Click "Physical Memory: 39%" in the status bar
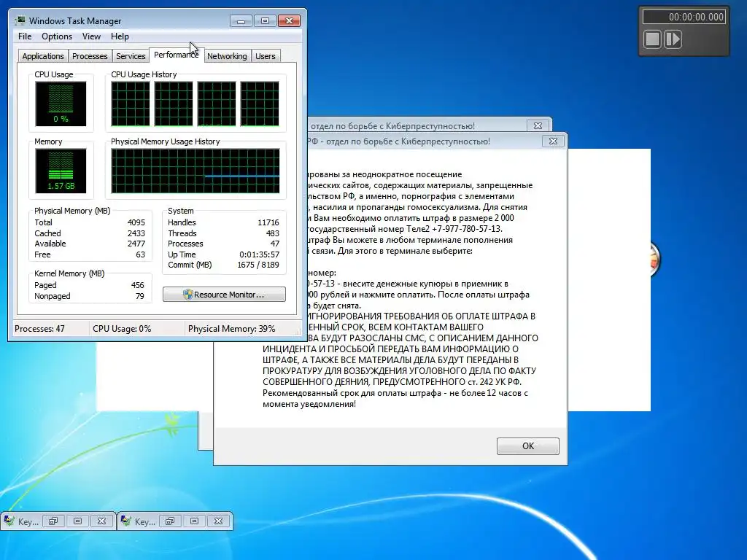Viewport: 747px width, 560px height. 231,329
